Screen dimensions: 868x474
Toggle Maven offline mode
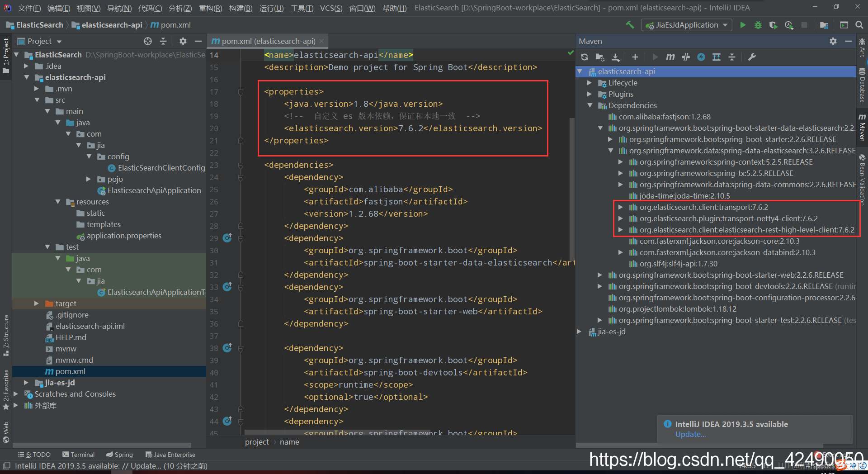pos(686,57)
